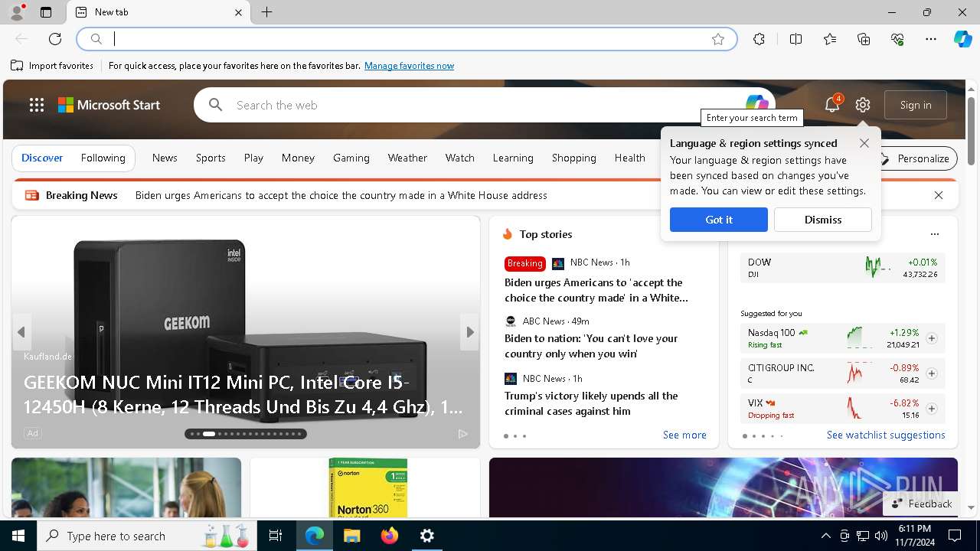Open the Health category
The image size is (980, 551).
(x=629, y=158)
